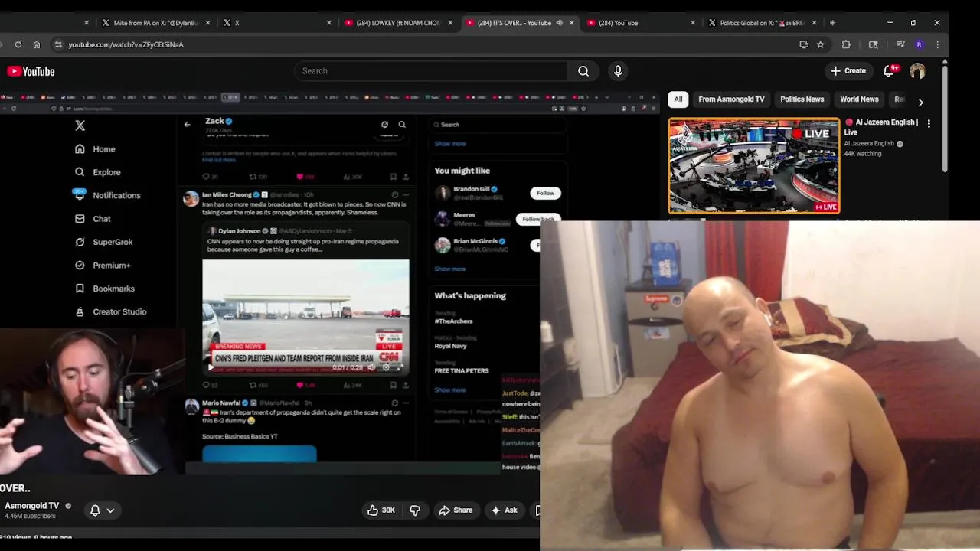Show next category chips with arrow

pos(920,102)
